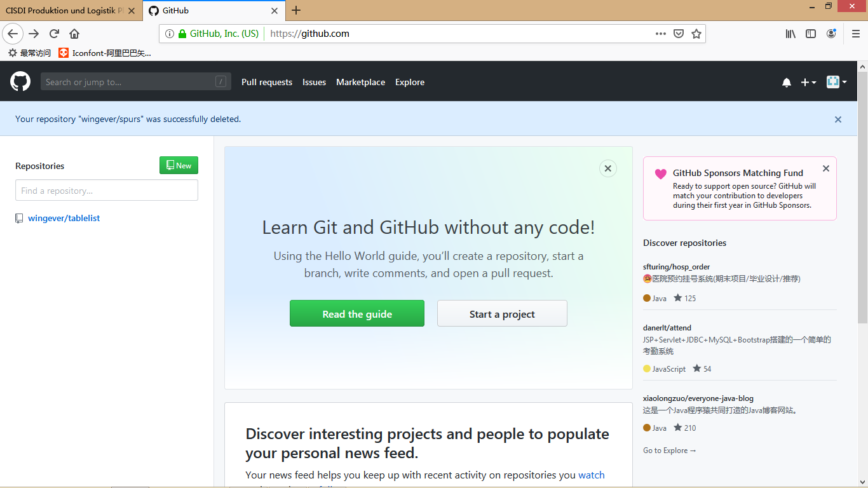Click the green lock GitHub, Inc. identity
868x488 pixels.
[219, 34]
